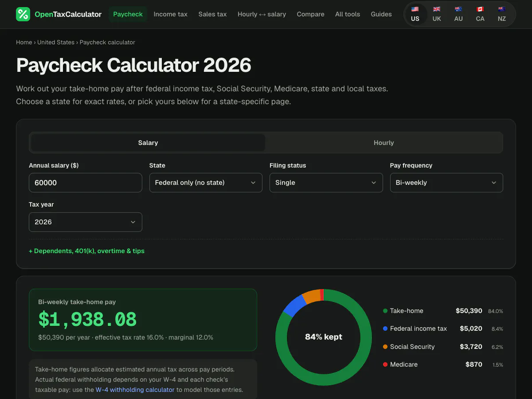
Task: Switch to the Hourly mode tab
Action: click(x=384, y=143)
